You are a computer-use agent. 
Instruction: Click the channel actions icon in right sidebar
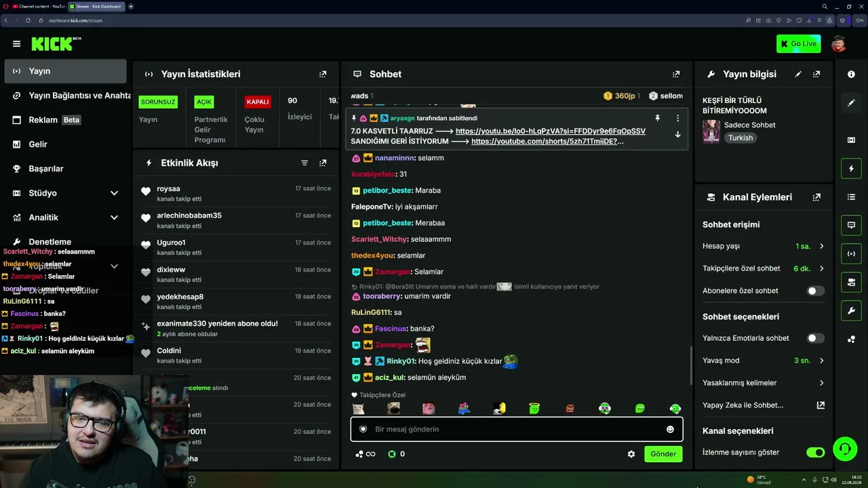click(851, 282)
